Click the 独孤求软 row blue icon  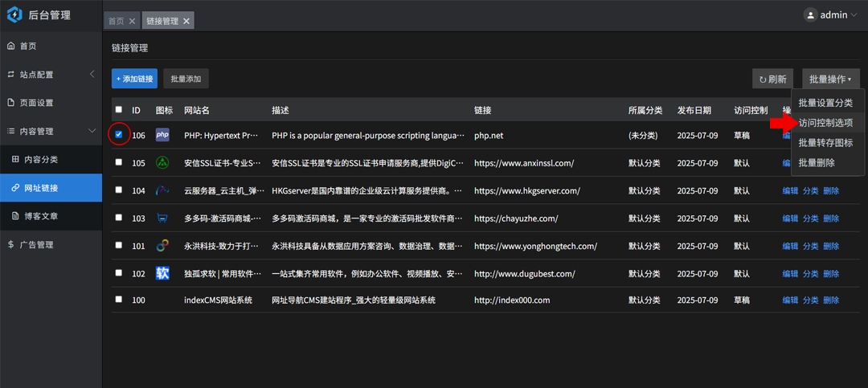(162, 273)
